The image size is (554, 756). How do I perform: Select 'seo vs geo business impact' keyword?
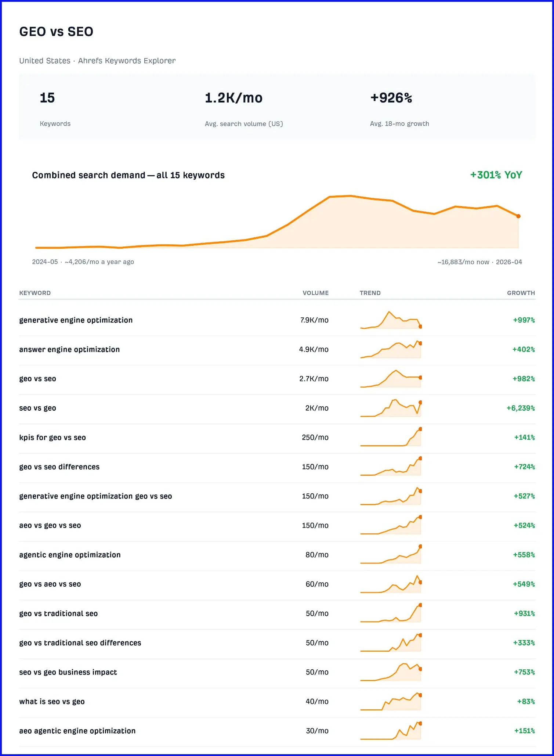[x=68, y=672]
